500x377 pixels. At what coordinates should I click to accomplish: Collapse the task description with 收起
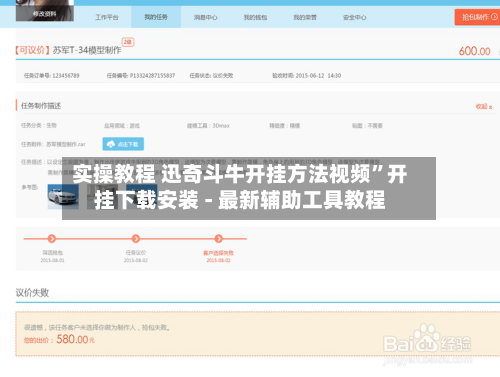484,106
